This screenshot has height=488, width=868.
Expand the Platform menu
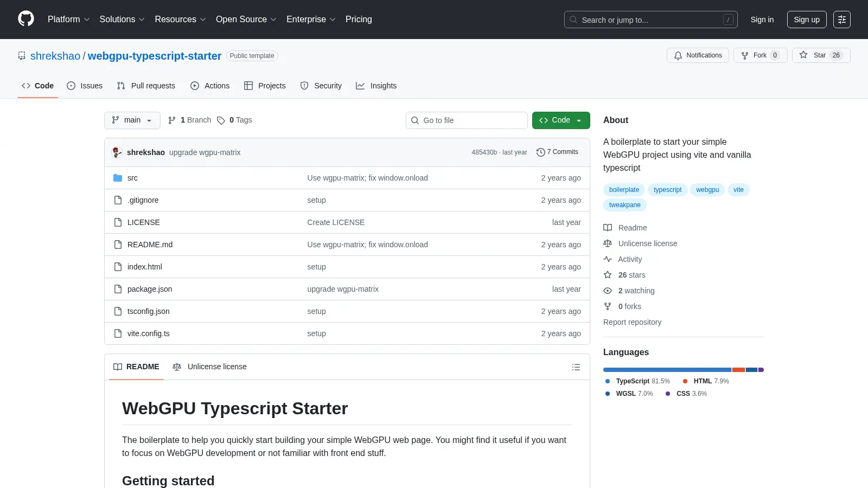(68, 20)
